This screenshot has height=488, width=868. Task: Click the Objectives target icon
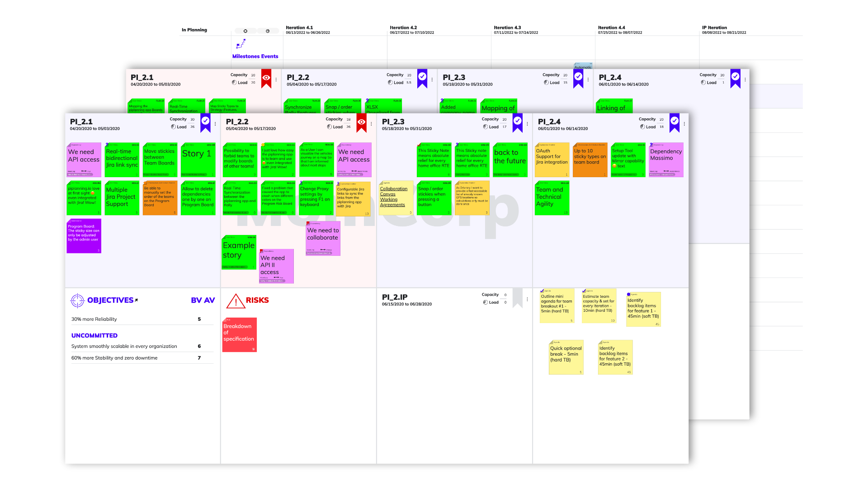pyautogui.click(x=77, y=300)
